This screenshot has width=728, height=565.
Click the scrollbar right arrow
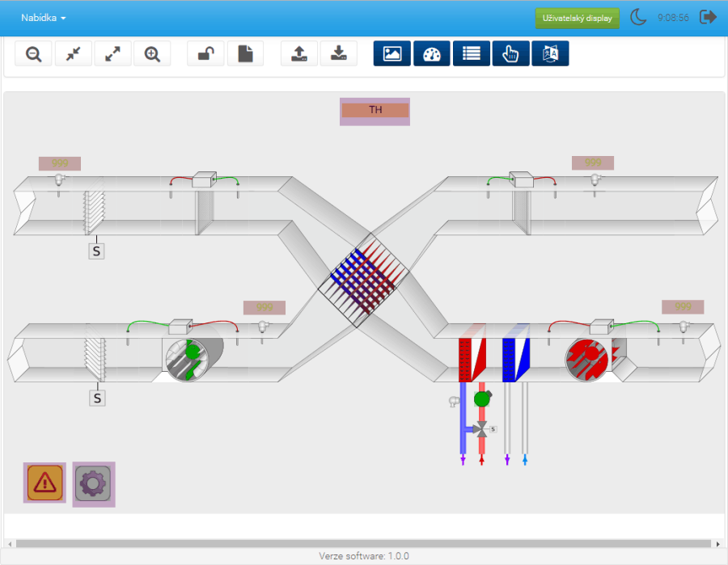(718, 544)
